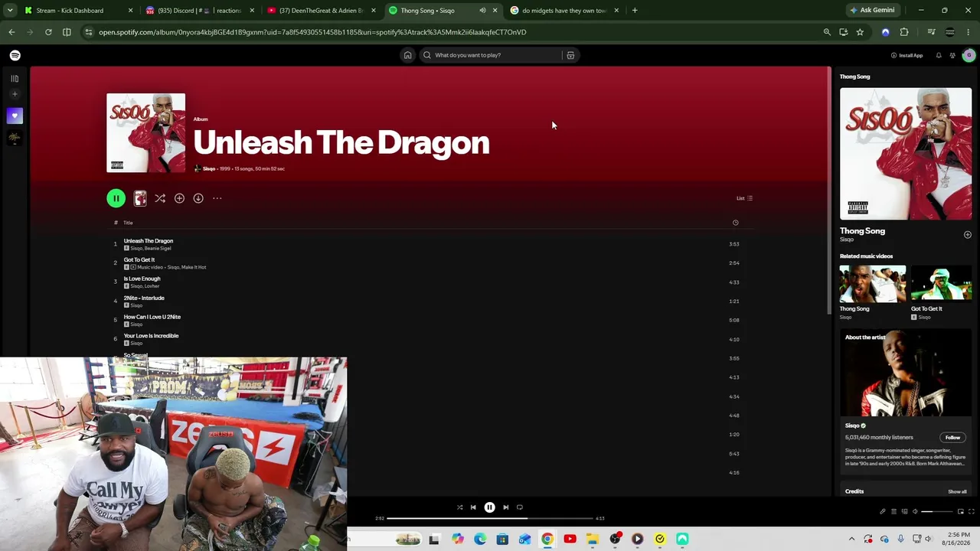Toggle repeat in the player bar

pos(520,507)
